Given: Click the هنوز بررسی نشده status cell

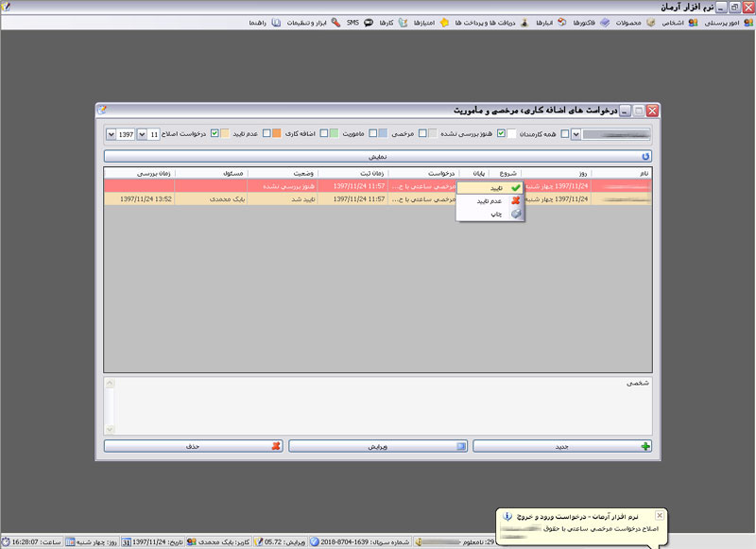Looking at the screenshot, I should (x=283, y=186).
